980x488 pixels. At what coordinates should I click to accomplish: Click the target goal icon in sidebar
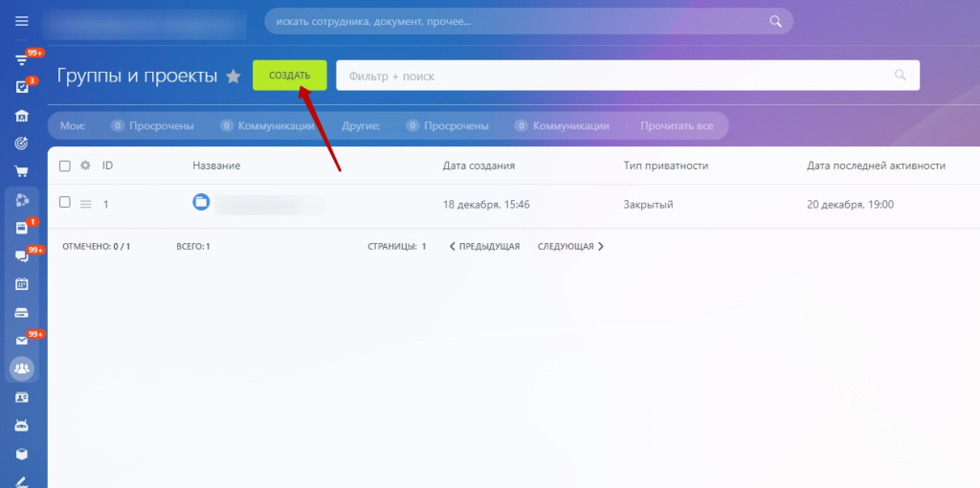pos(21,144)
